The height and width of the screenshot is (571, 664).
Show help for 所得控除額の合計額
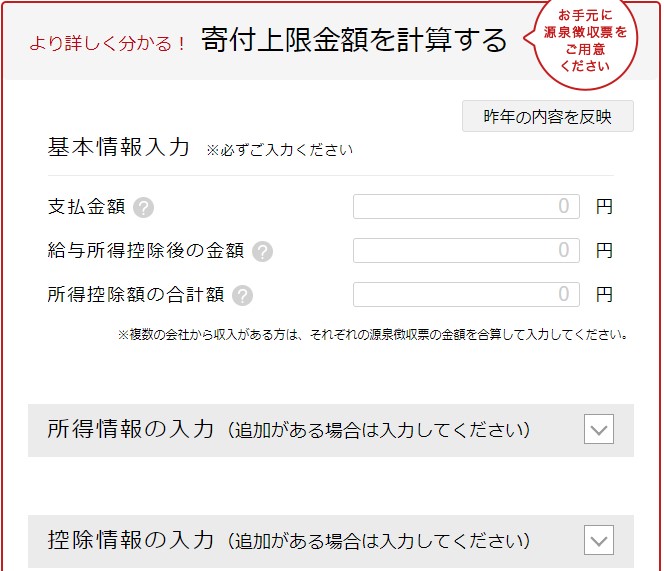[x=242, y=296]
